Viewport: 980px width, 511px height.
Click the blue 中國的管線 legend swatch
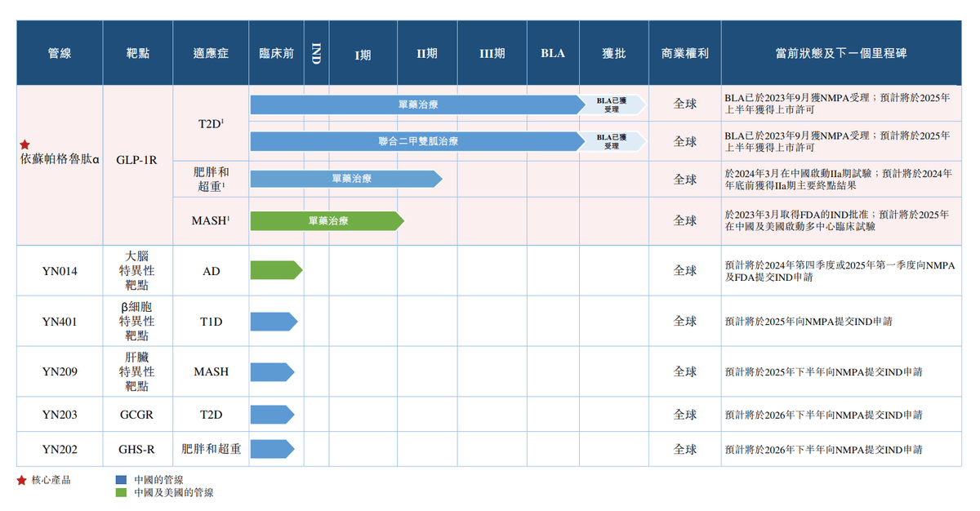coord(121,480)
